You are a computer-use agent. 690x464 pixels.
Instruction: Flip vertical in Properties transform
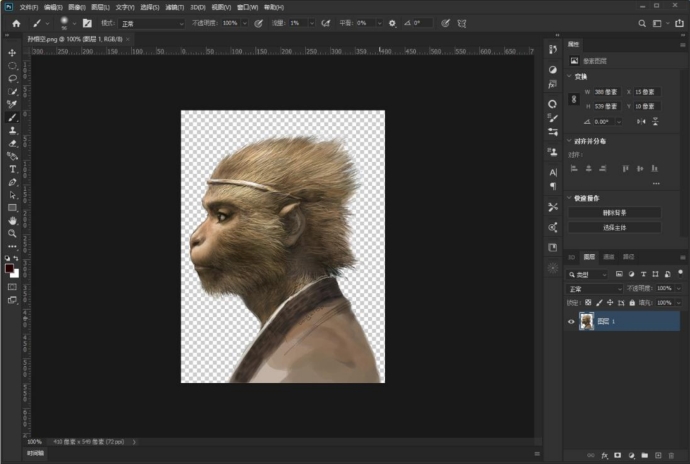655,122
